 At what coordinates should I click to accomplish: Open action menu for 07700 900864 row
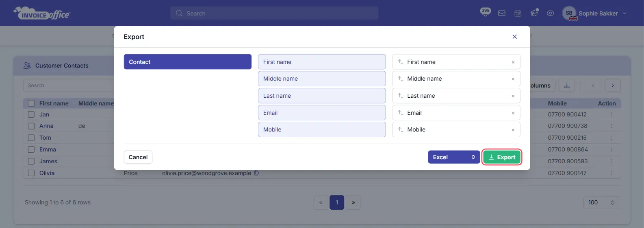(x=611, y=149)
